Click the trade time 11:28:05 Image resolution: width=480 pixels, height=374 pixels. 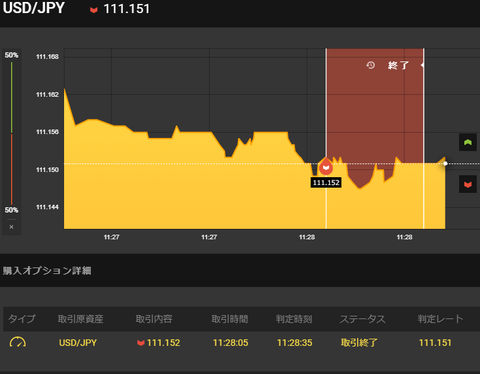(230, 343)
